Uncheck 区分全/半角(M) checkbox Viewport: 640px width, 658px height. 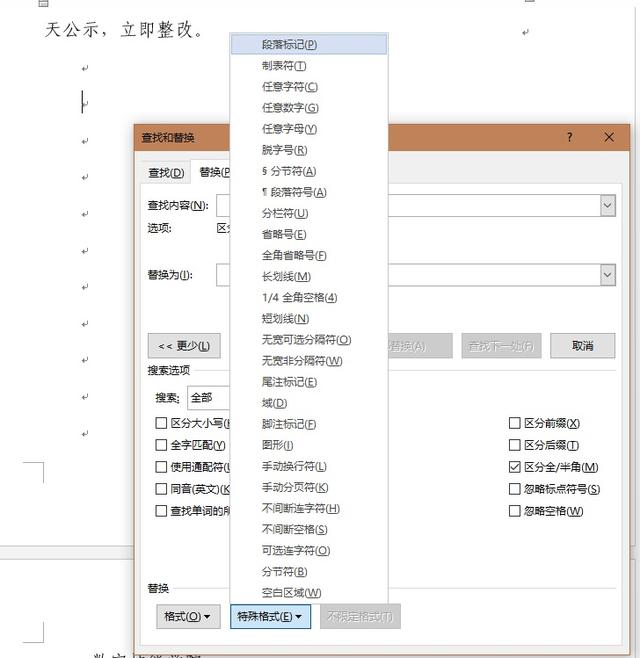coord(515,467)
